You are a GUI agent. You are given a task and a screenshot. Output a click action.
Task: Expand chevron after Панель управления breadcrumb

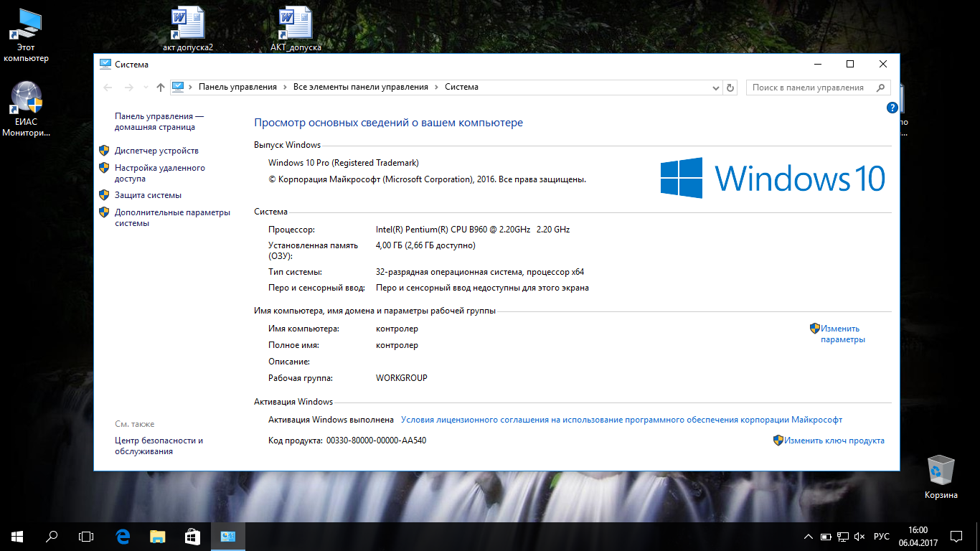pyautogui.click(x=285, y=87)
